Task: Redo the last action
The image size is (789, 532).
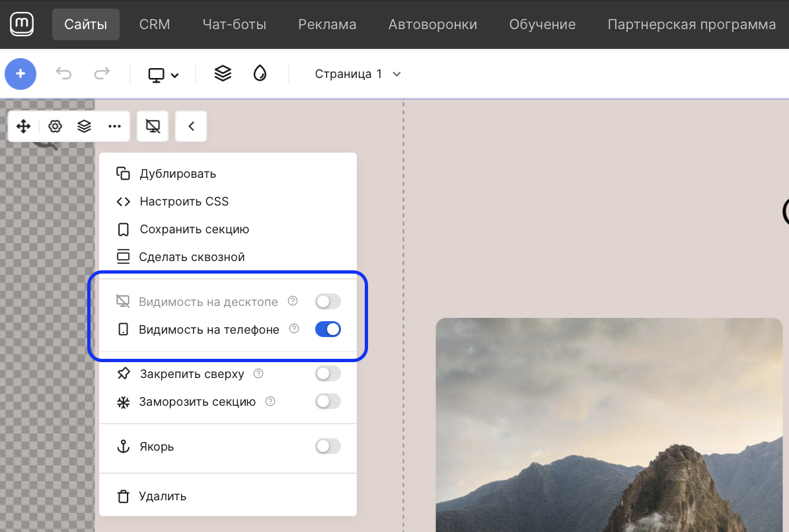Action: [x=102, y=74]
